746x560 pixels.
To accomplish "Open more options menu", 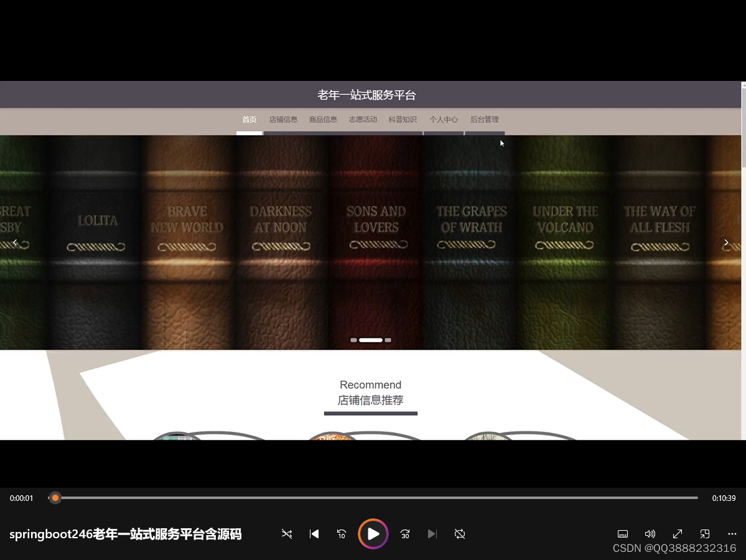I will pos(732,534).
